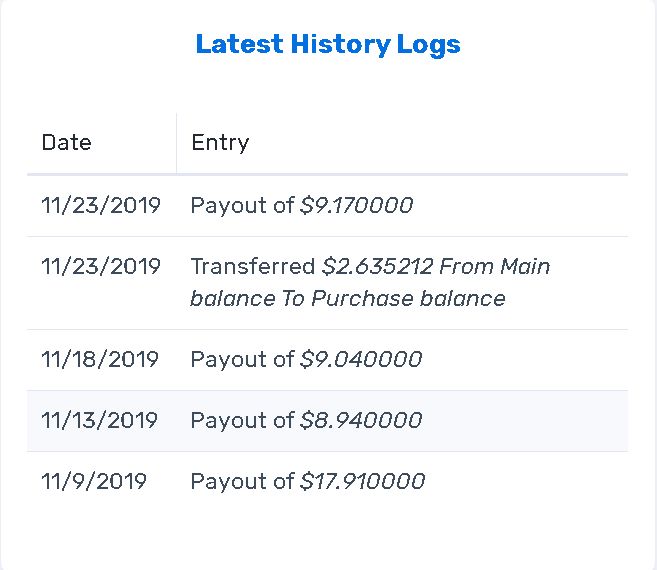Click the 11/18/2019 date cell
Image resolution: width=657 pixels, height=570 pixels.
coord(100,360)
